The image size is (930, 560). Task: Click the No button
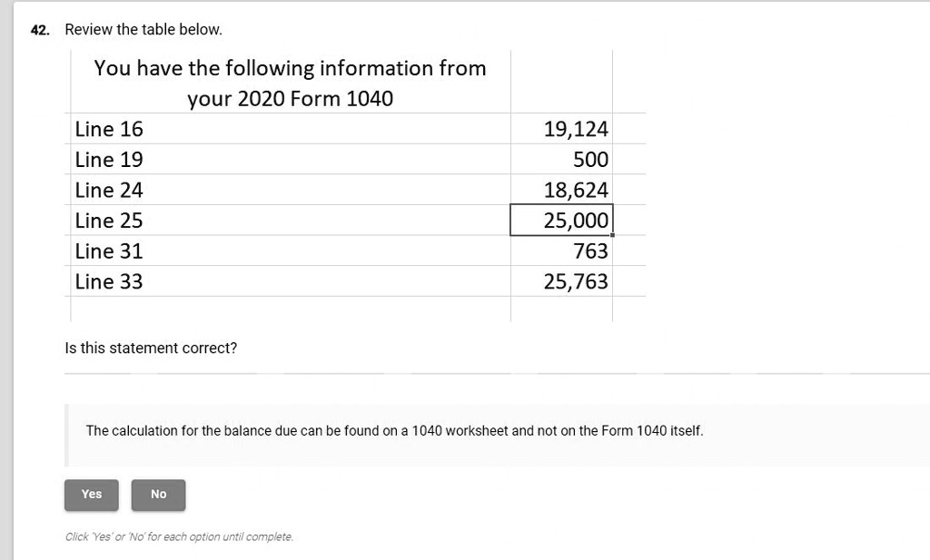(158, 494)
